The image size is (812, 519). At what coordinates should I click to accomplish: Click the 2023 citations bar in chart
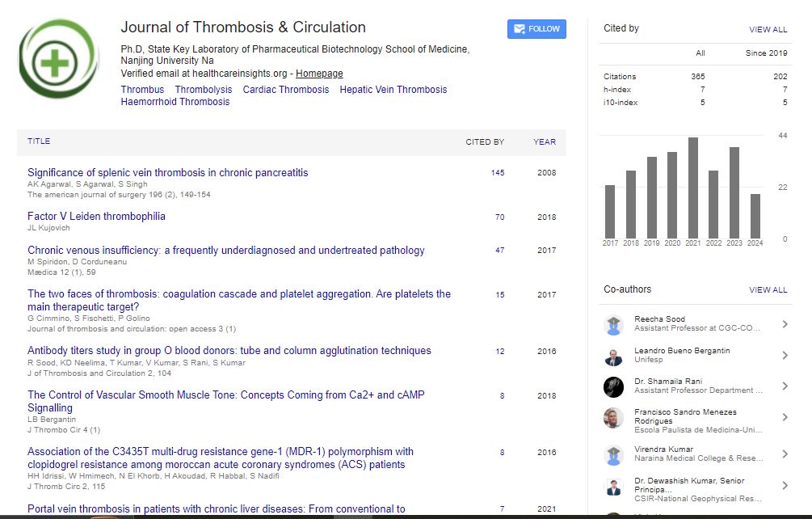tap(734, 192)
